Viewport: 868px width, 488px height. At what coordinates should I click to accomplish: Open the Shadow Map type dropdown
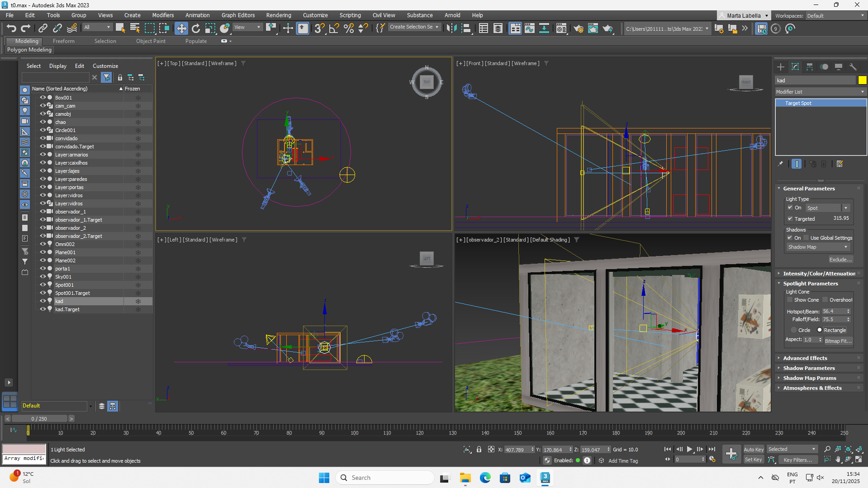click(818, 247)
